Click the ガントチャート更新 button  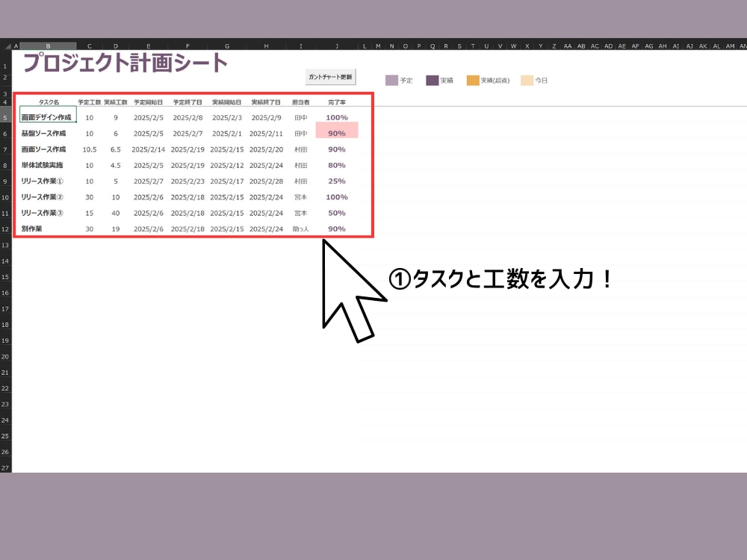coord(330,77)
